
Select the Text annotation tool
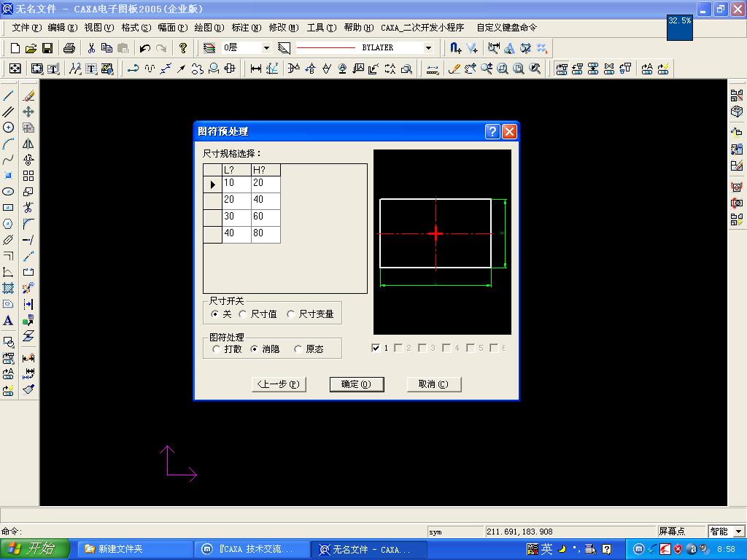pyautogui.click(x=8, y=321)
